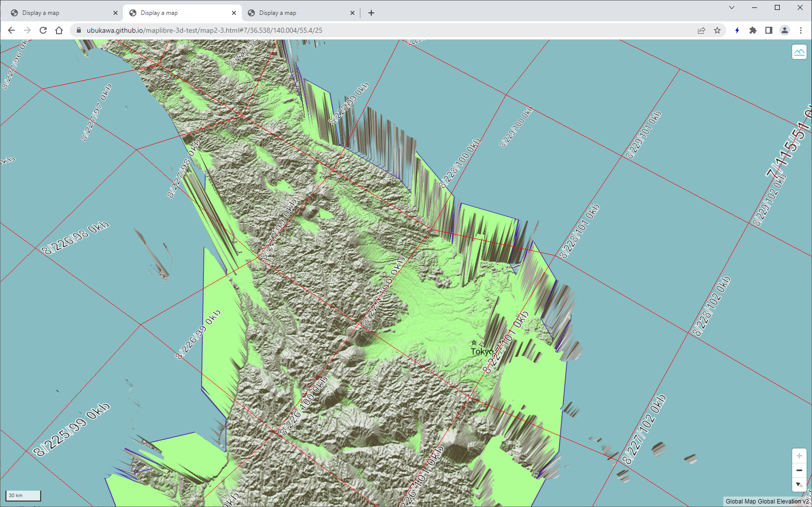812x507 pixels.
Task: Minimize the browser window
Action: pos(754,7)
